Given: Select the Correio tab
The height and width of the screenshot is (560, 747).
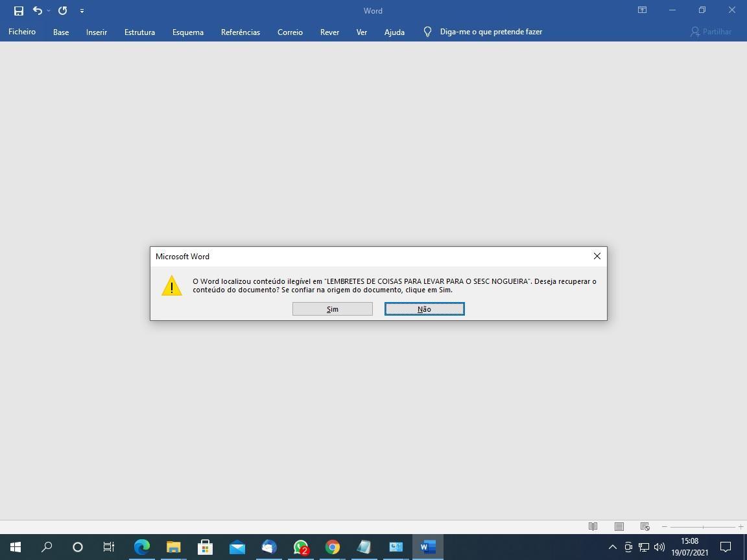Looking at the screenshot, I should pyautogui.click(x=290, y=32).
